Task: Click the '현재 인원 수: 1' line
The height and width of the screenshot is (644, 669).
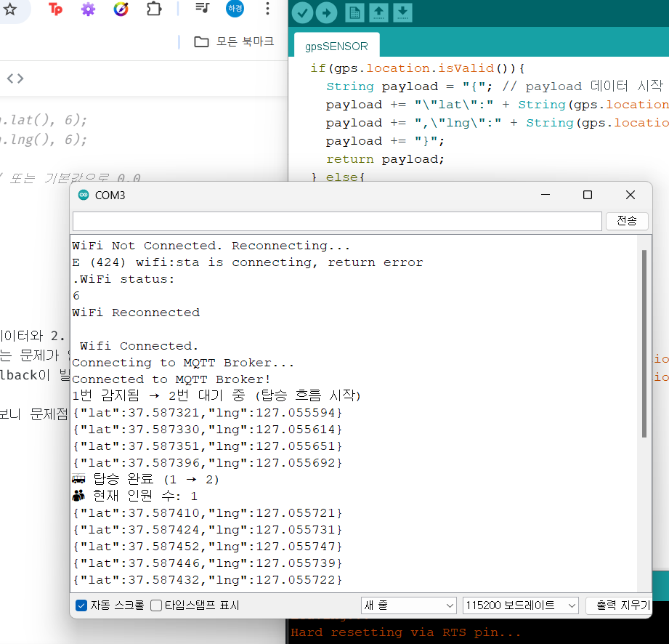Action: coord(135,496)
